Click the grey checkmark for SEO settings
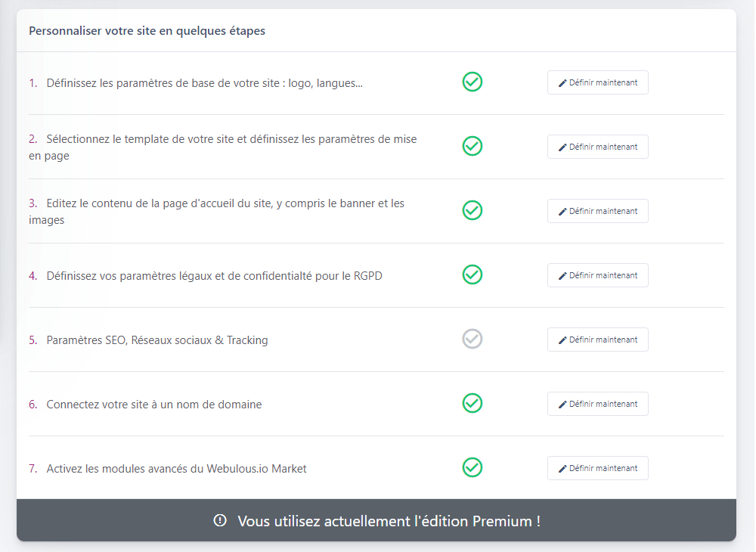Image resolution: width=756 pixels, height=552 pixels. [472, 339]
